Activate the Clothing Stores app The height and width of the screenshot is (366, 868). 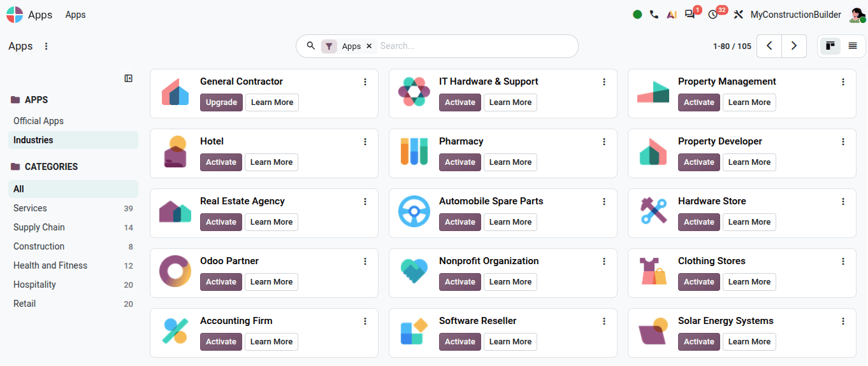click(699, 282)
